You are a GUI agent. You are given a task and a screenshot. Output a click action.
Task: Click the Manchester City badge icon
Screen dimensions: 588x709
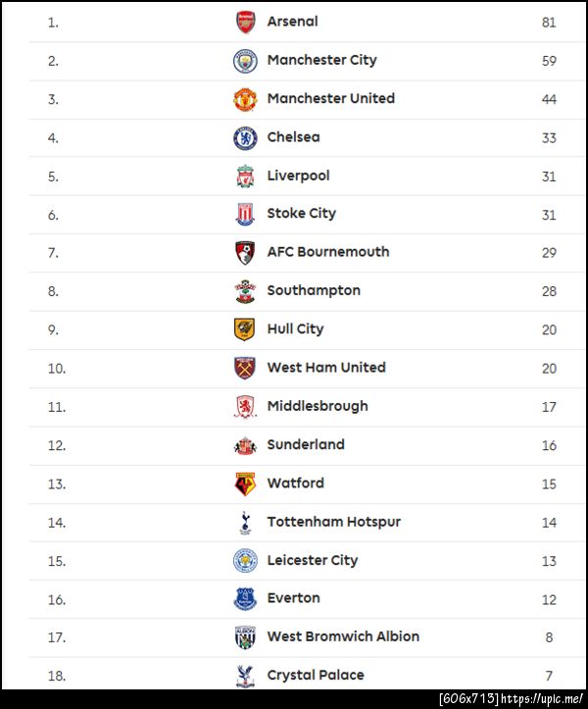(245, 61)
